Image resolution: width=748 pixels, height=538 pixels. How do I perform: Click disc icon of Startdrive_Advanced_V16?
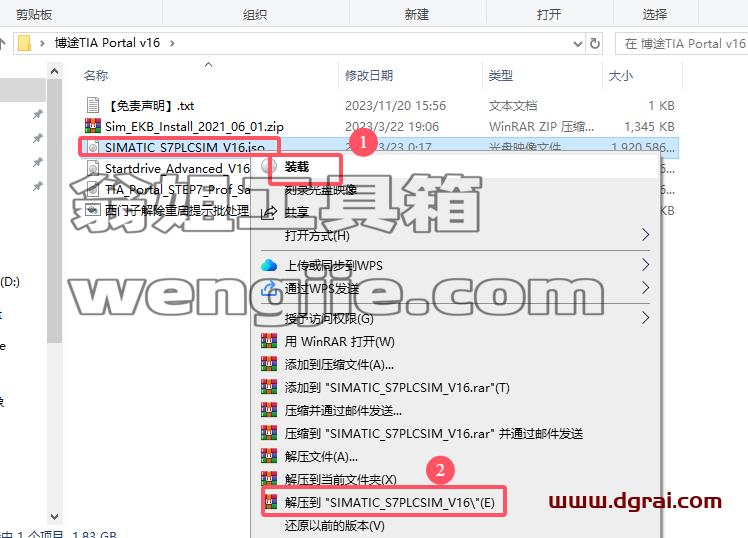[x=93, y=168]
